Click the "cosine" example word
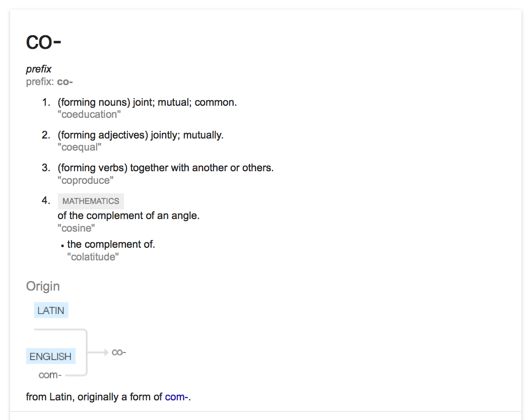The height and width of the screenshot is (420, 532). click(76, 228)
